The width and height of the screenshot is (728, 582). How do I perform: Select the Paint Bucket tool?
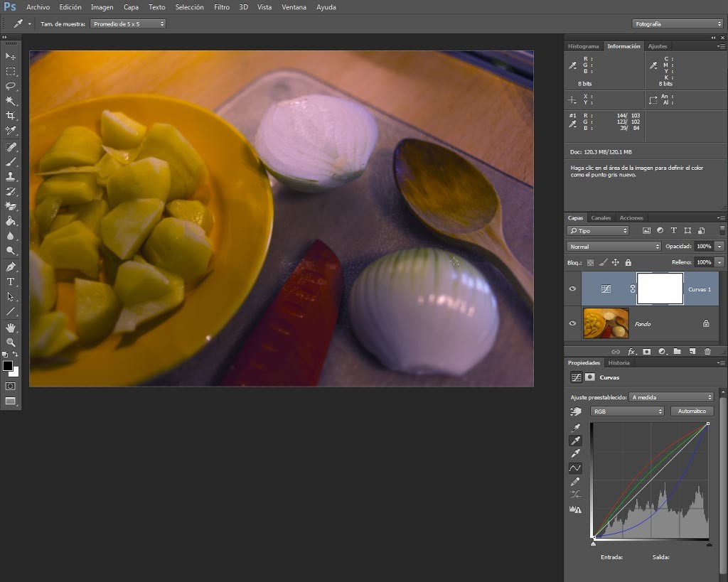pyautogui.click(x=10, y=221)
